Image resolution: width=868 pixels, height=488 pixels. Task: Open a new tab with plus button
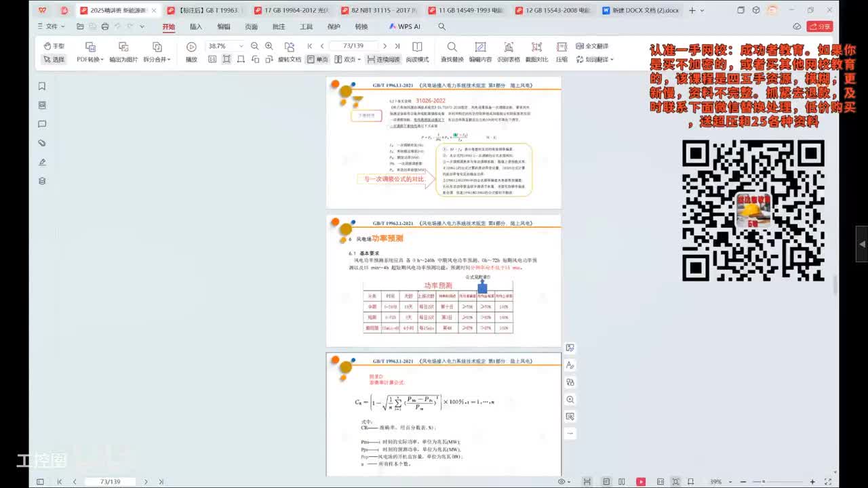coord(692,10)
